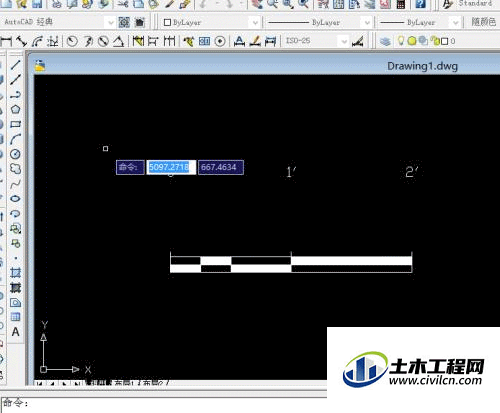Image resolution: width=500 pixels, height=413 pixels.
Task: Click the Workspace Settings icon
Action: (124, 22)
